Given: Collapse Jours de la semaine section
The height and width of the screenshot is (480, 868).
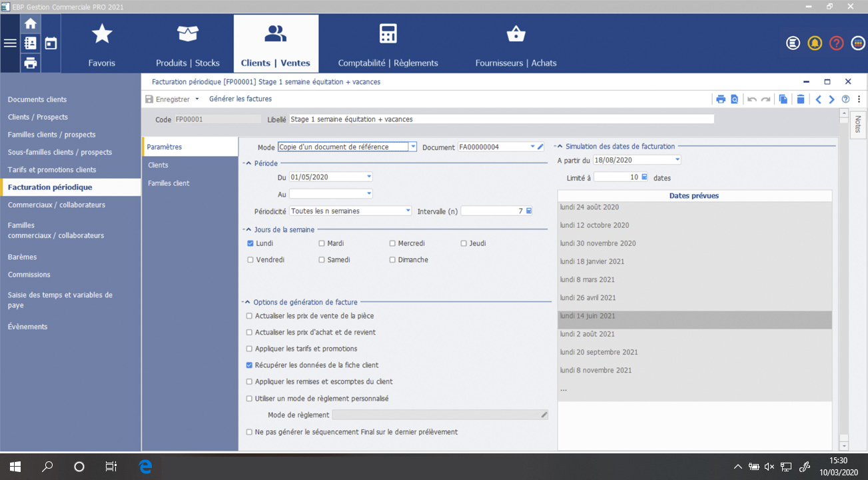Looking at the screenshot, I should [x=248, y=229].
